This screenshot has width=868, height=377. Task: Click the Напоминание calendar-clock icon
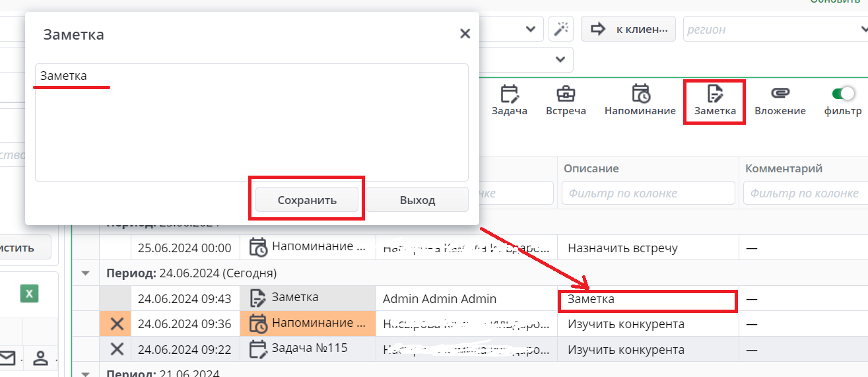(x=640, y=94)
